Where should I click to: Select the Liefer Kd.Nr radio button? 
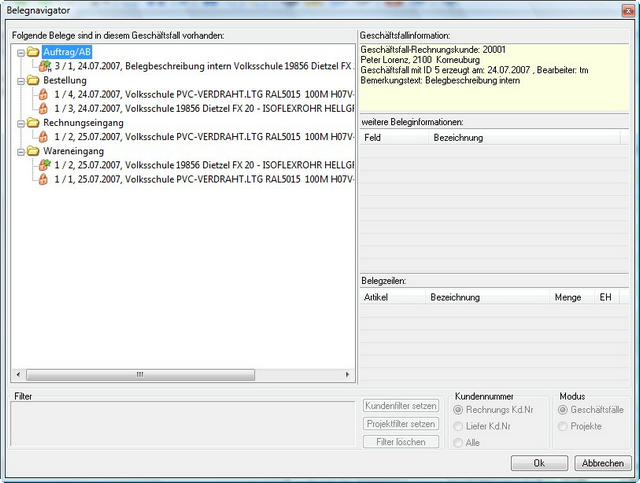pyautogui.click(x=460, y=426)
